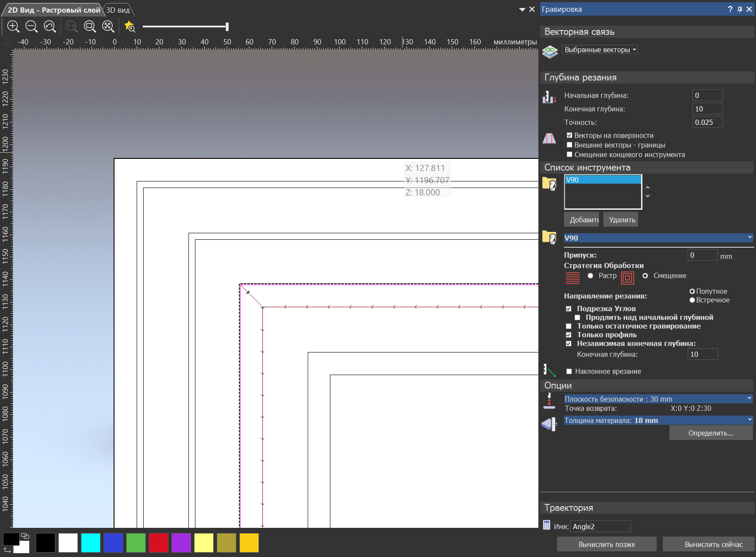
Task: Click the Zoom Out magnifier icon
Action: pyautogui.click(x=32, y=27)
